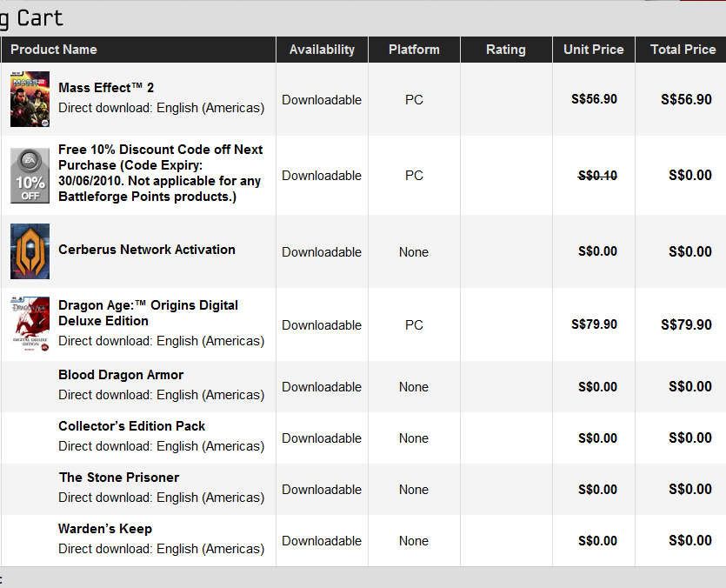Image resolution: width=726 pixels, height=588 pixels.
Task: Click the None platform of Collector's Edition Pack
Action: [x=414, y=438]
